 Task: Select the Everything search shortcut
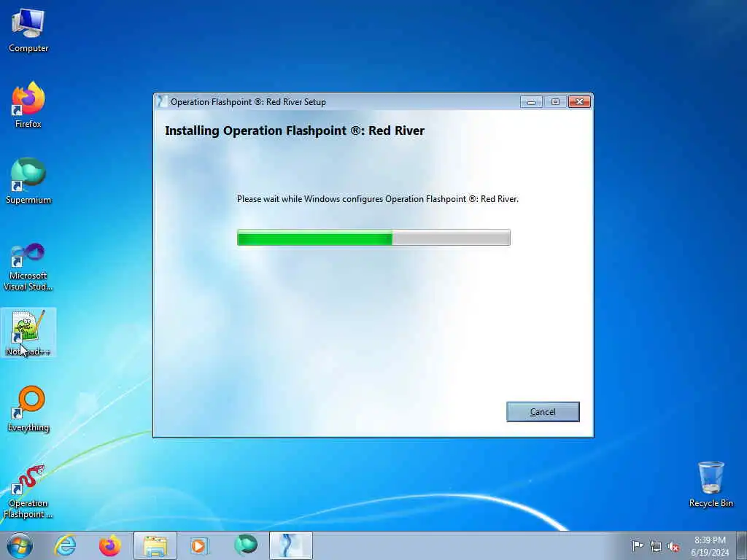click(28, 408)
